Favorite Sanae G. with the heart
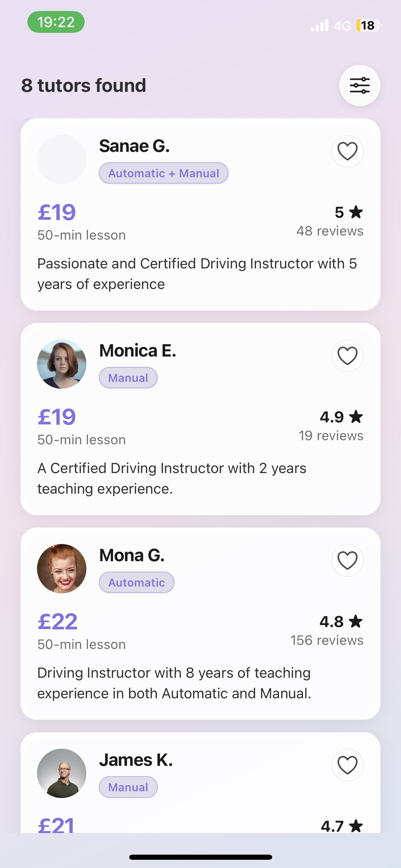 point(347,151)
